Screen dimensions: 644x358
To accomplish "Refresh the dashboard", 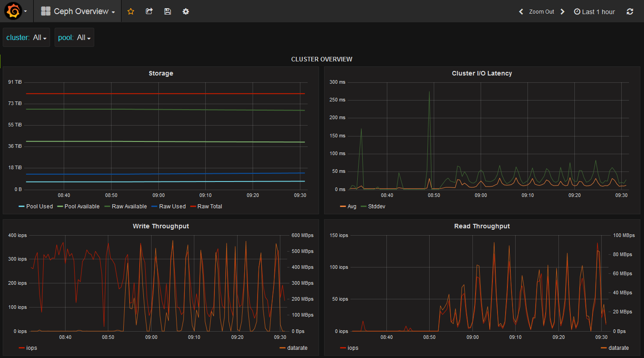I will pyautogui.click(x=630, y=11).
